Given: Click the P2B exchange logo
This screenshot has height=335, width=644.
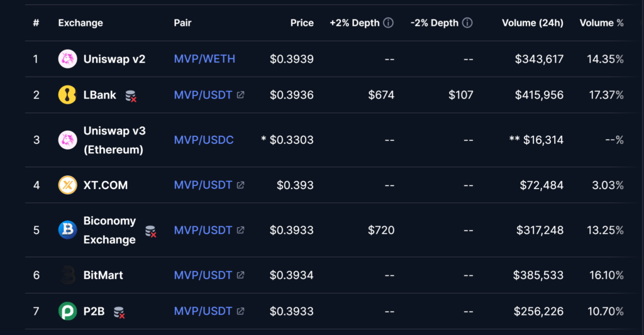Looking at the screenshot, I should click(67, 311).
